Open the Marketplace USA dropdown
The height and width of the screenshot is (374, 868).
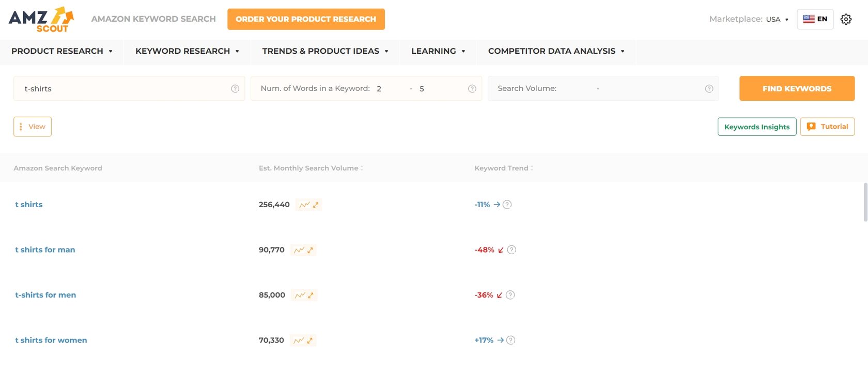point(777,19)
